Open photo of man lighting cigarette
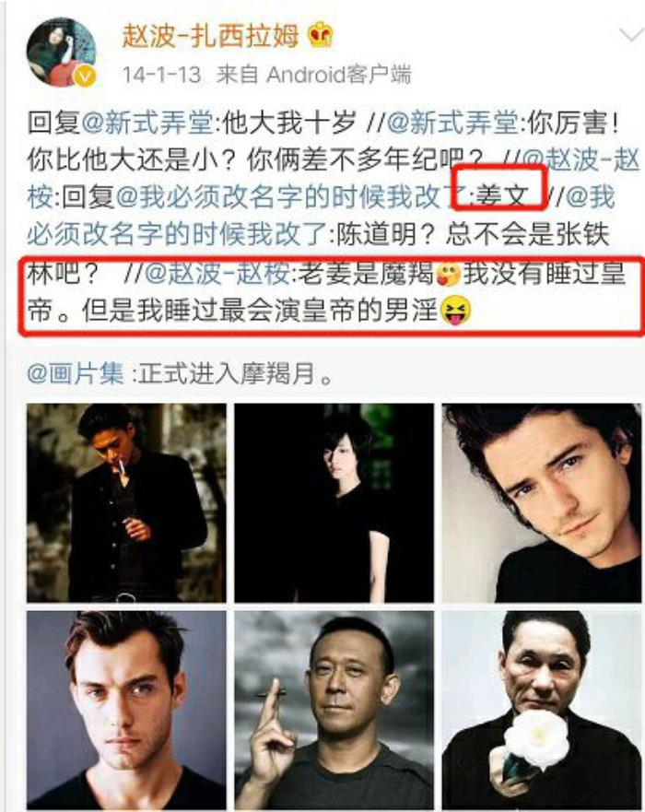The height and width of the screenshot is (812, 645). pos(126,503)
